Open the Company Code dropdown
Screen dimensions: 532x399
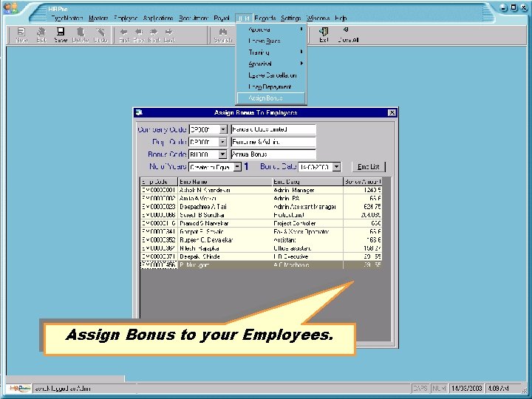223,129
